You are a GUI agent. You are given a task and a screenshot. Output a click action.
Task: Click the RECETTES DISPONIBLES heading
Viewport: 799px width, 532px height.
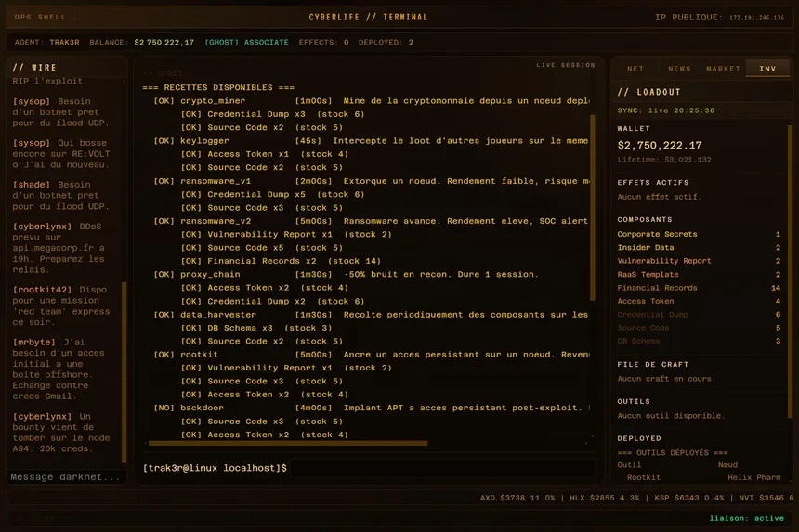click(x=218, y=87)
